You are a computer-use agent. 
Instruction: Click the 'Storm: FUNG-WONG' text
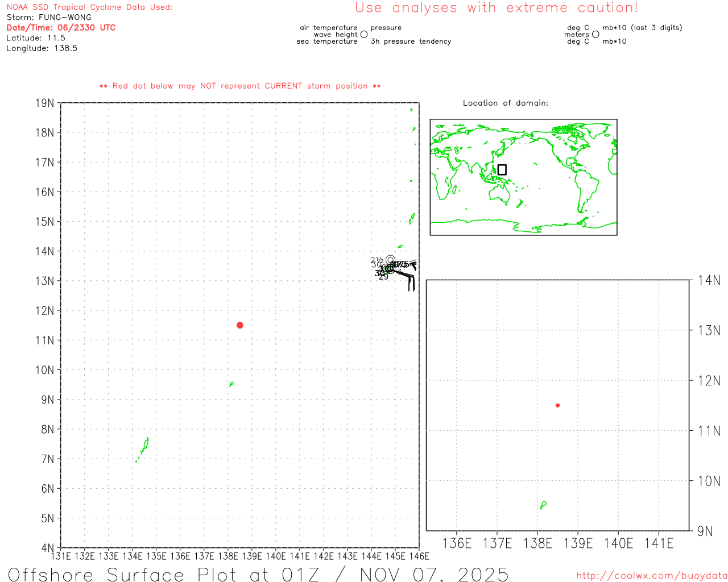(49, 18)
